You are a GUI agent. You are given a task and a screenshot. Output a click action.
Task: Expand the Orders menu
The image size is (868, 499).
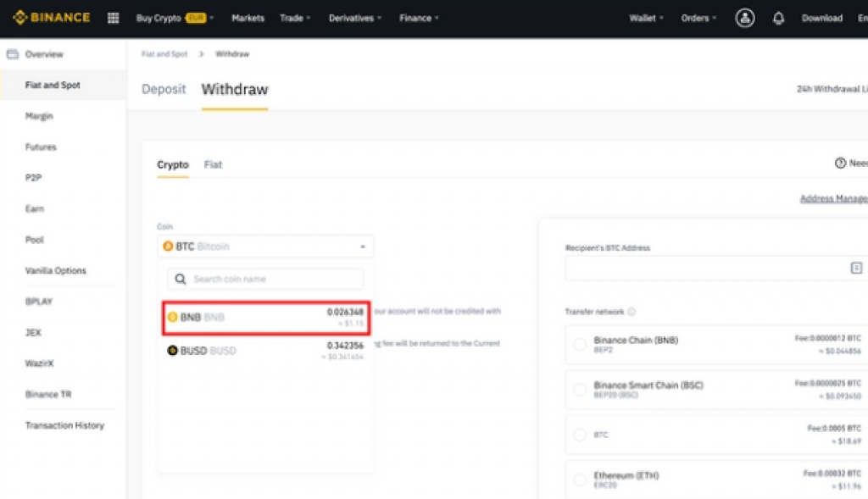click(698, 19)
